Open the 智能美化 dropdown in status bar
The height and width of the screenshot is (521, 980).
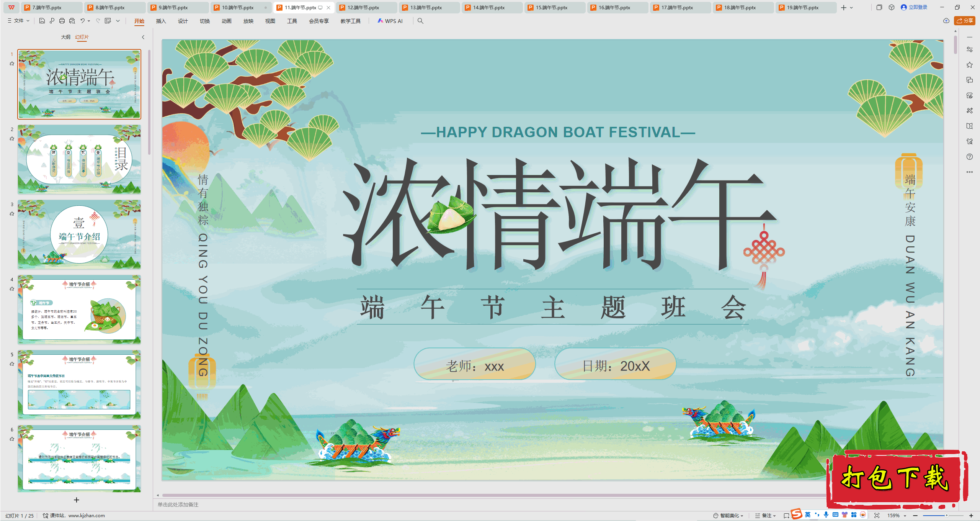728,516
